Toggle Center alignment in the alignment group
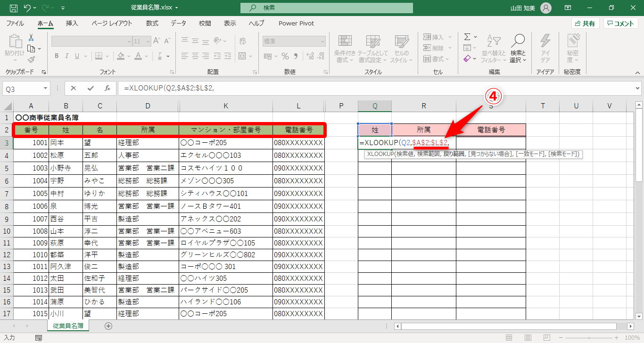This screenshot has height=343, width=644. (196, 56)
